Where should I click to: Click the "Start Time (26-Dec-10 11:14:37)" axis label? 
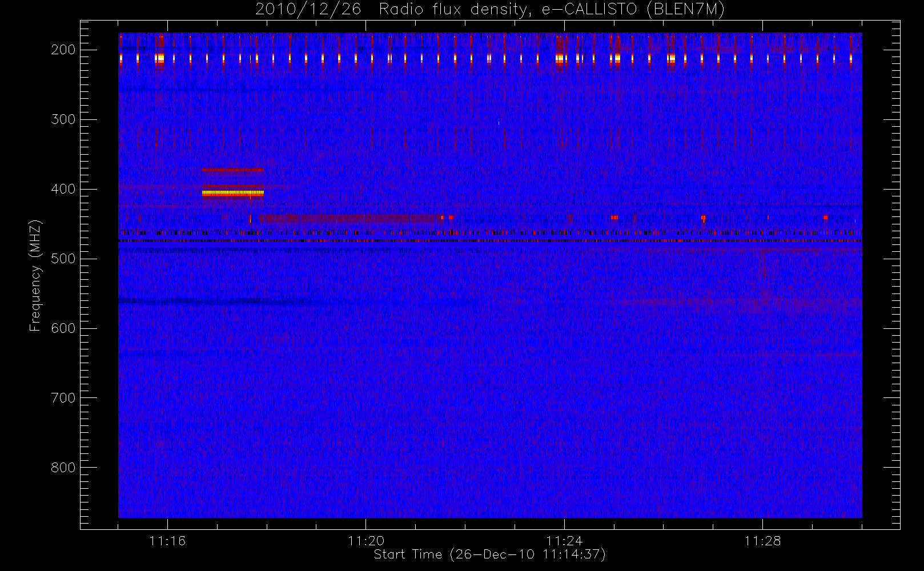pos(489,554)
